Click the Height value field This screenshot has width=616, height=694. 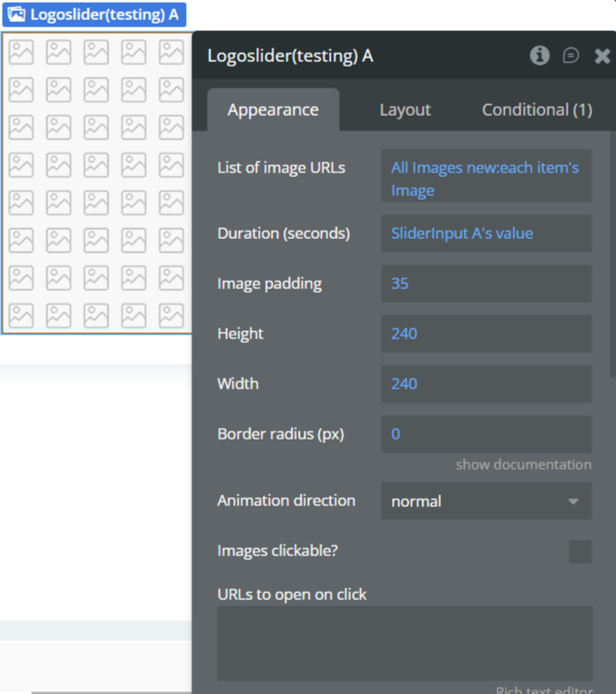[x=486, y=334]
